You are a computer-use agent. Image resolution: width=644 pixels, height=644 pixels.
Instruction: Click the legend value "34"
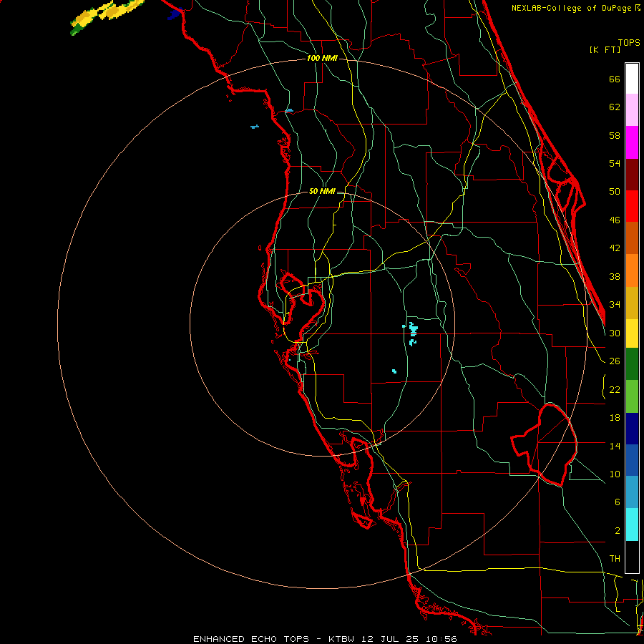[615, 305]
